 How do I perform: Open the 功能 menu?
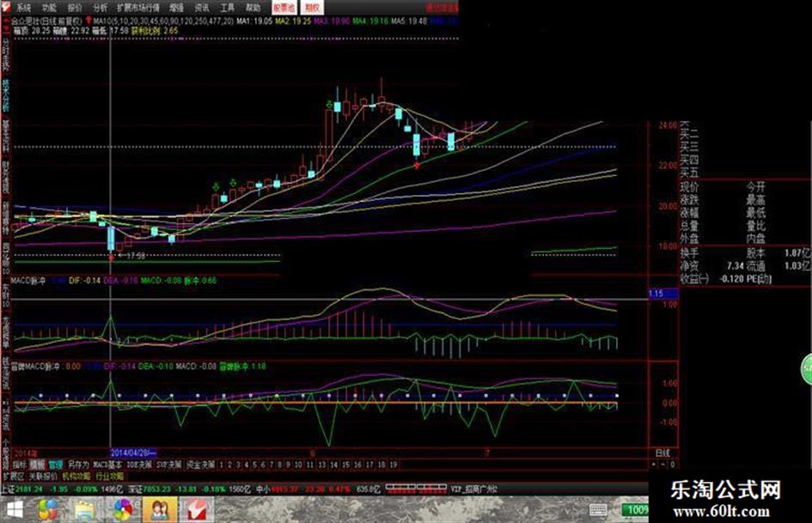(x=49, y=8)
